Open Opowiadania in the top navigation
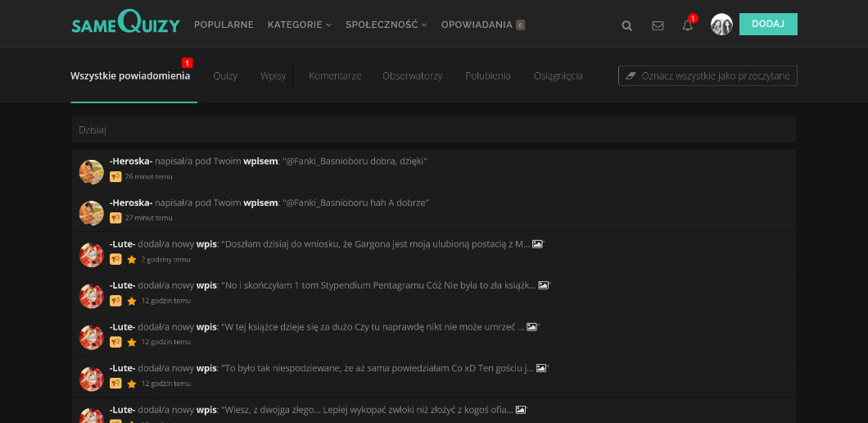 [477, 25]
